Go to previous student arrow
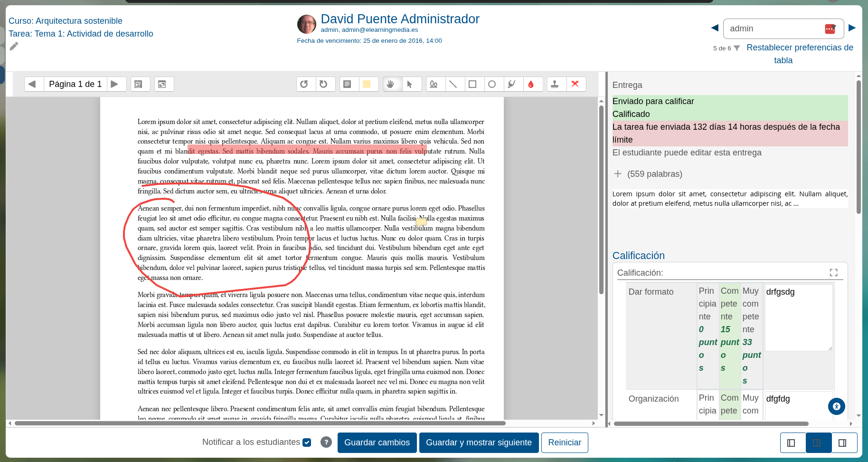Screen dimensions: 868x462 (715, 28)
